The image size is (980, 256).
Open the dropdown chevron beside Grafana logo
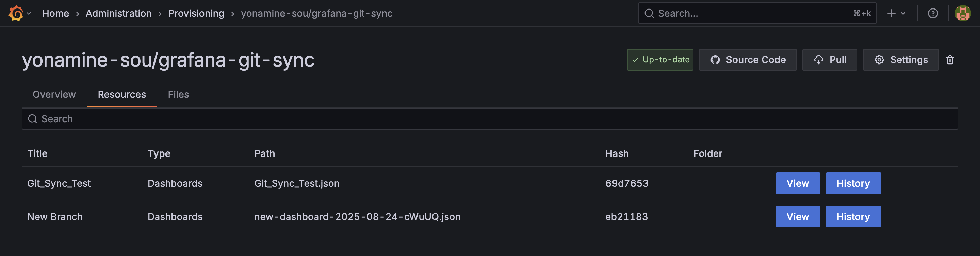29,13
